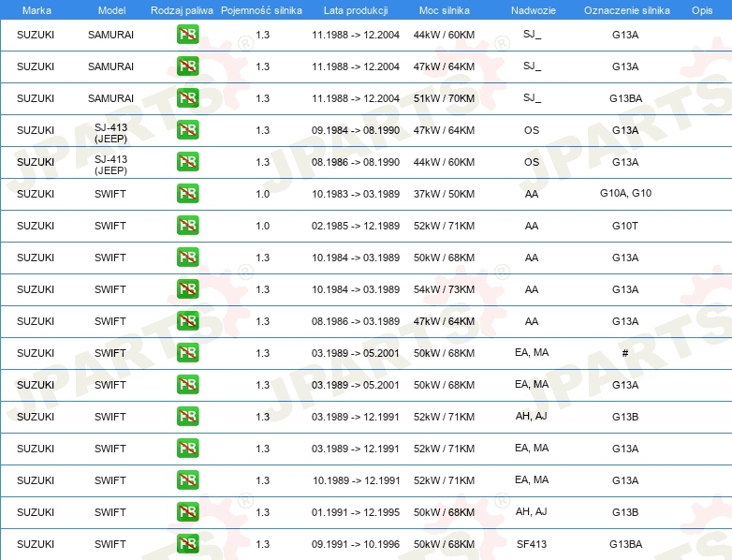
Task: Select date range 08.1986 -> 03.1989
Action: (356, 321)
